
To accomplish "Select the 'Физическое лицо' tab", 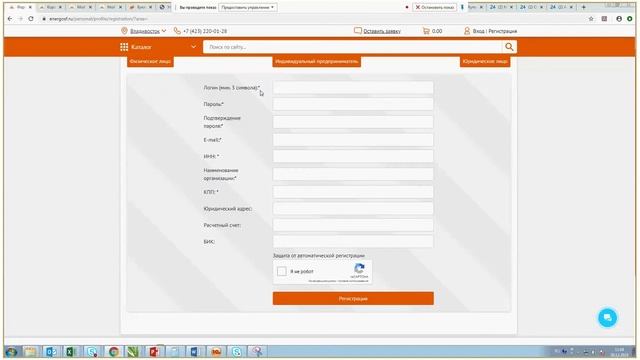I will click(150, 61).
